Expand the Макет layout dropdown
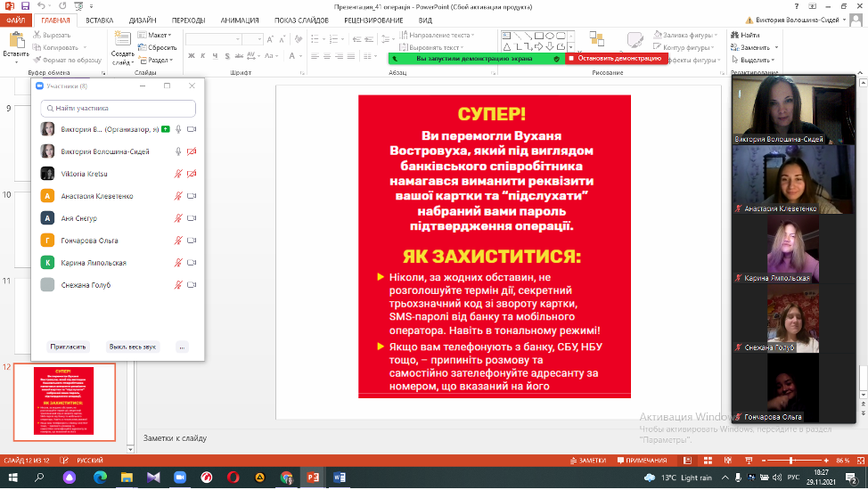The image size is (868, 490). pos(153,35)
